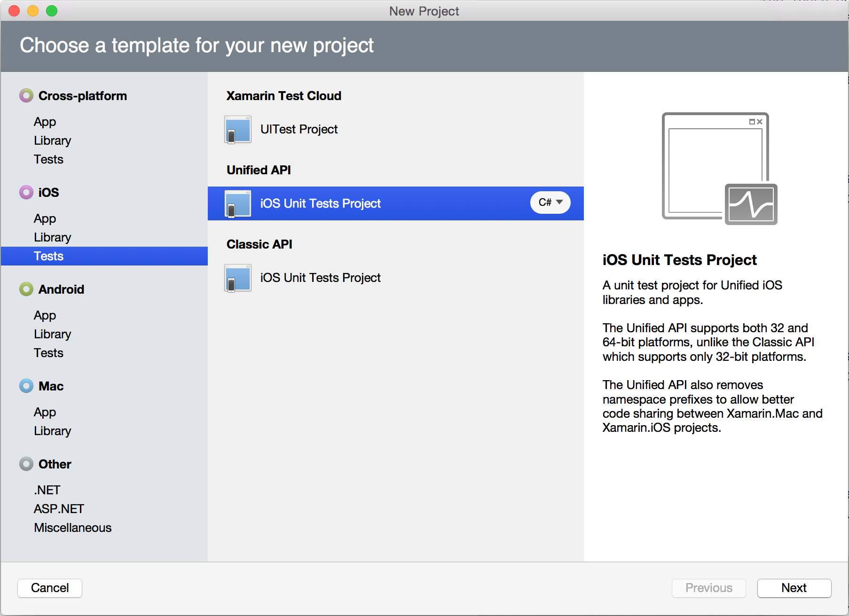Select Library under Android
This screenshot has width=849, height=616.
(53, 334)
